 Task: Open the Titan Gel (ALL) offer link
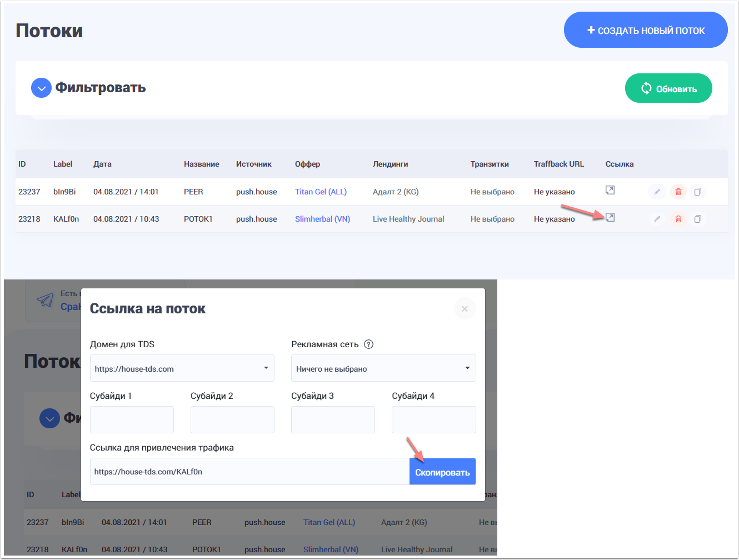321,192
